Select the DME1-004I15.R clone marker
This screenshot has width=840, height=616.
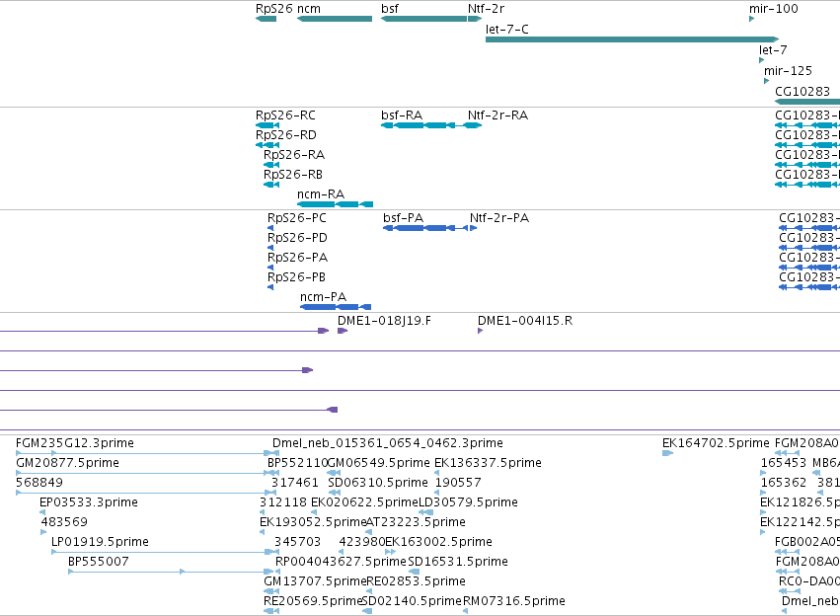(480, 331)
